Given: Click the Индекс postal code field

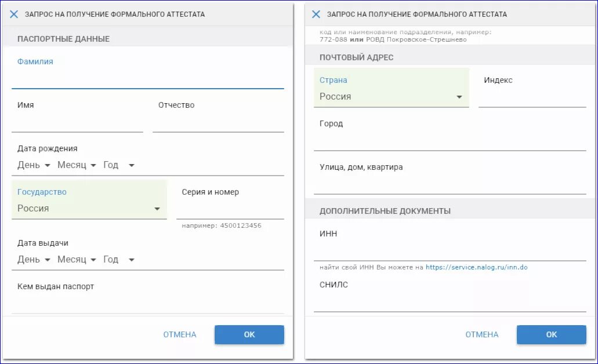Looking at the screenshot, I should (x=532, y=97).
